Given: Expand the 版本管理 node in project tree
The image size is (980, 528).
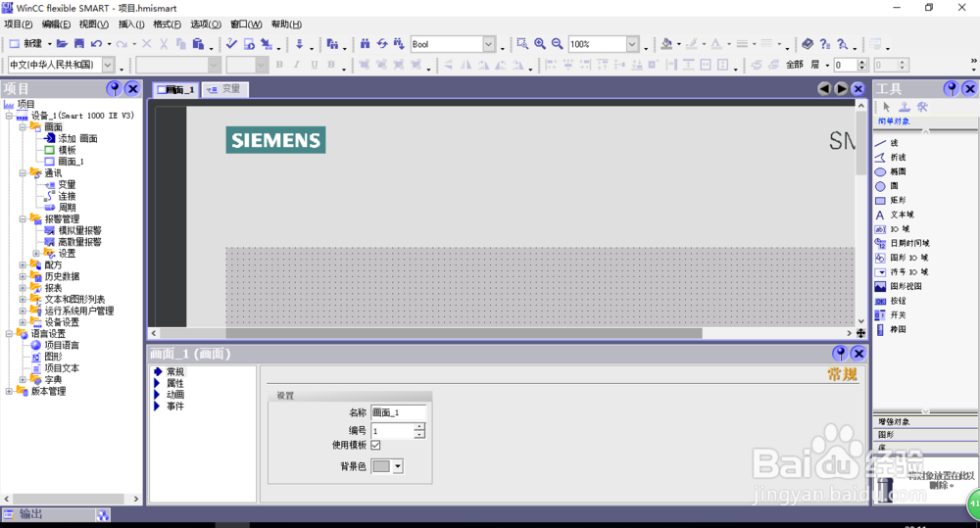Looking at the screenshot, I should click(10, 391).
